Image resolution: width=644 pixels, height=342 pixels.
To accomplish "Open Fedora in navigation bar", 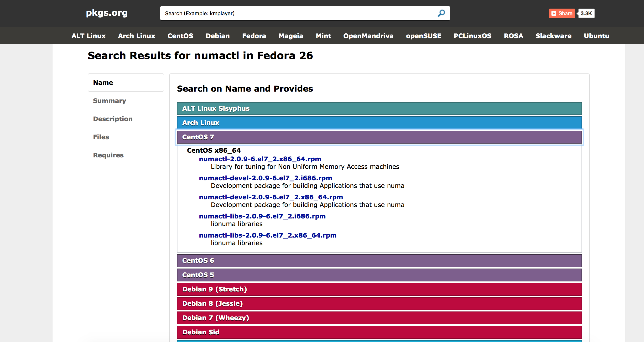I will pos(254,36).
